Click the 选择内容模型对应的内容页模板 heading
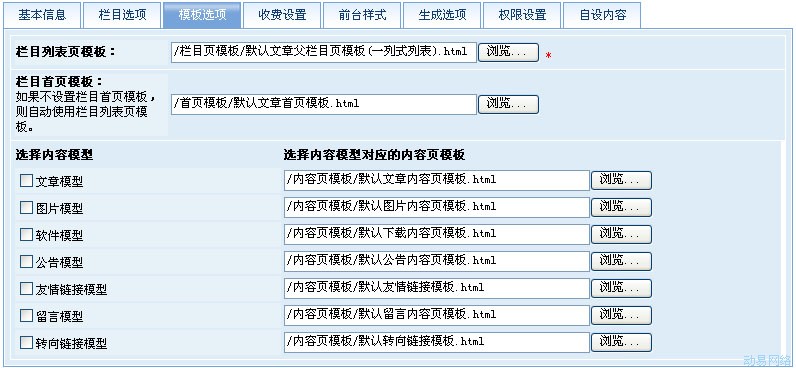Screen dimensions: 796x368 pos(374,155)
